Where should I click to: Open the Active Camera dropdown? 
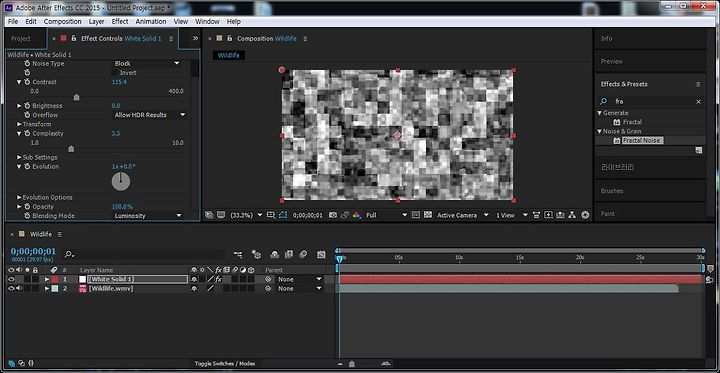click(462, 215)
